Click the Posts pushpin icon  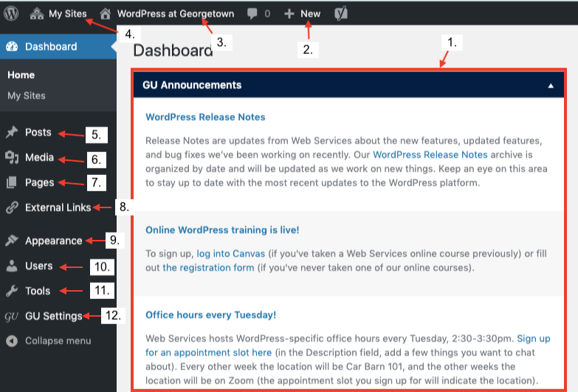(x=12, y=132)
